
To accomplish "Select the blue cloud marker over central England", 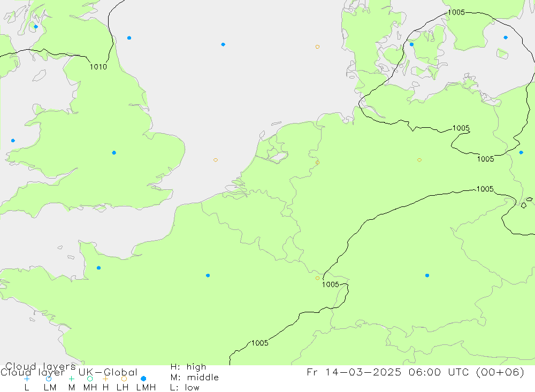I will point(114,153).
